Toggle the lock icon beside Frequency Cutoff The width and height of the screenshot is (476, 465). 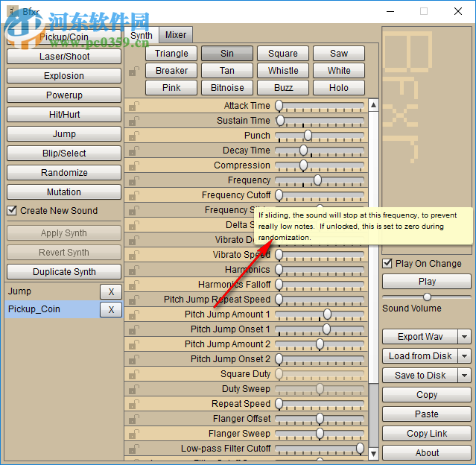pos(133,195)
